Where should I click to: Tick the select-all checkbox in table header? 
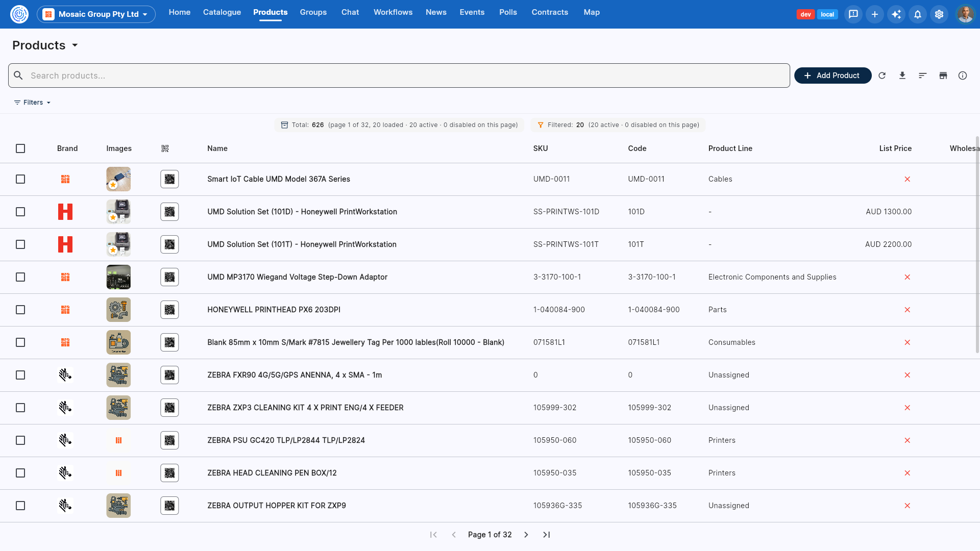[x=20, y=148]
